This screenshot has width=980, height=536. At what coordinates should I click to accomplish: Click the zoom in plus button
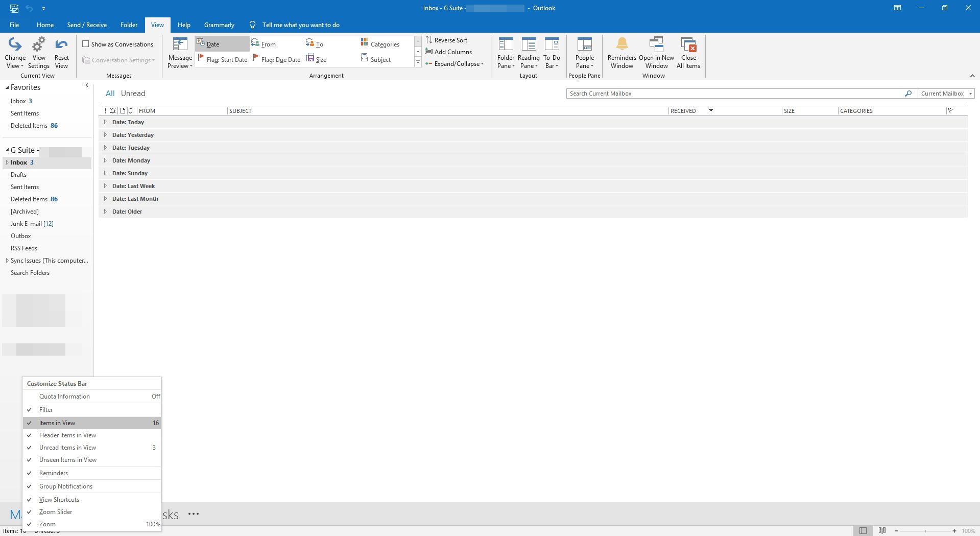(954, 531)
